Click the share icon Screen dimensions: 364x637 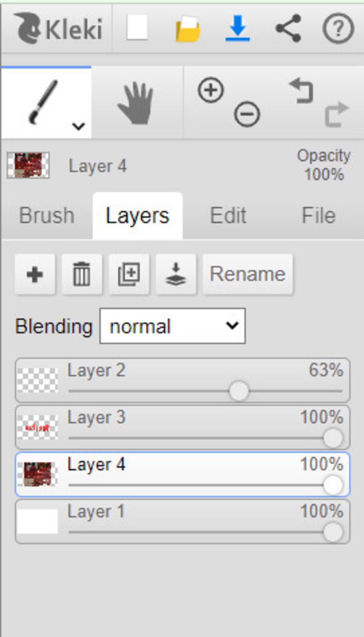(288, 28)
